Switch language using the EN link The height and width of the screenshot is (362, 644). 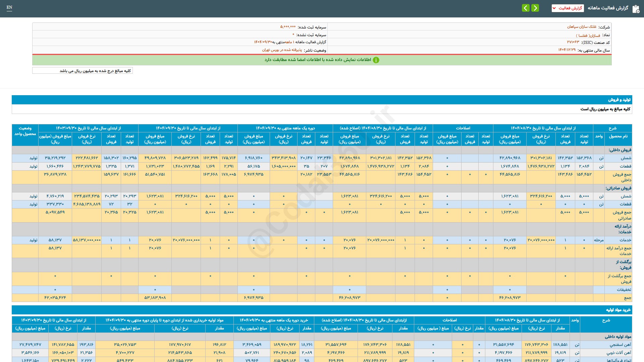(9, 7)
